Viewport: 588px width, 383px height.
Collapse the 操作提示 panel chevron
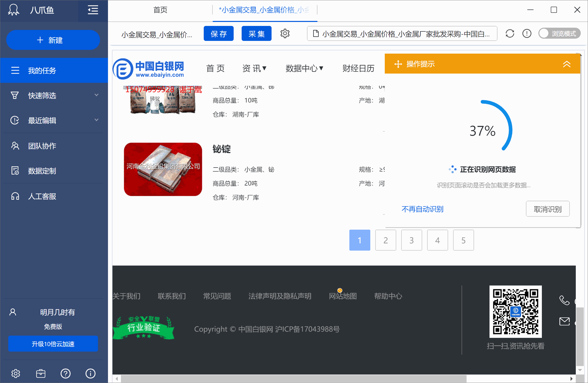pyautogui.click(x=567, y=64)
